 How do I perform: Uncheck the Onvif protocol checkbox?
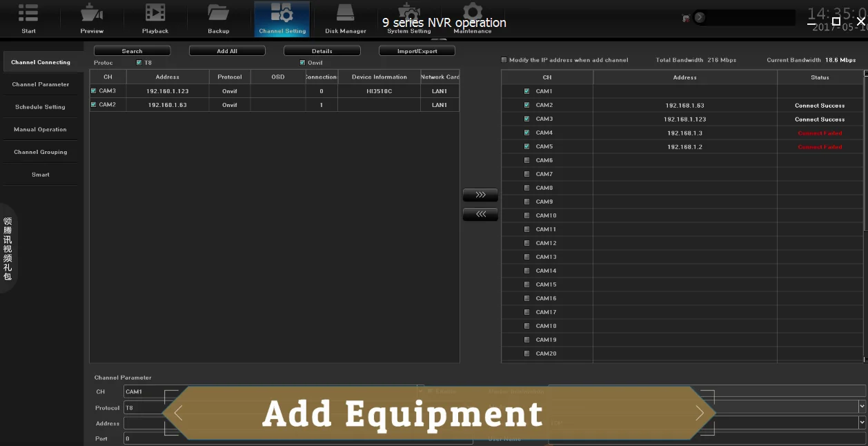pos(302,63)
